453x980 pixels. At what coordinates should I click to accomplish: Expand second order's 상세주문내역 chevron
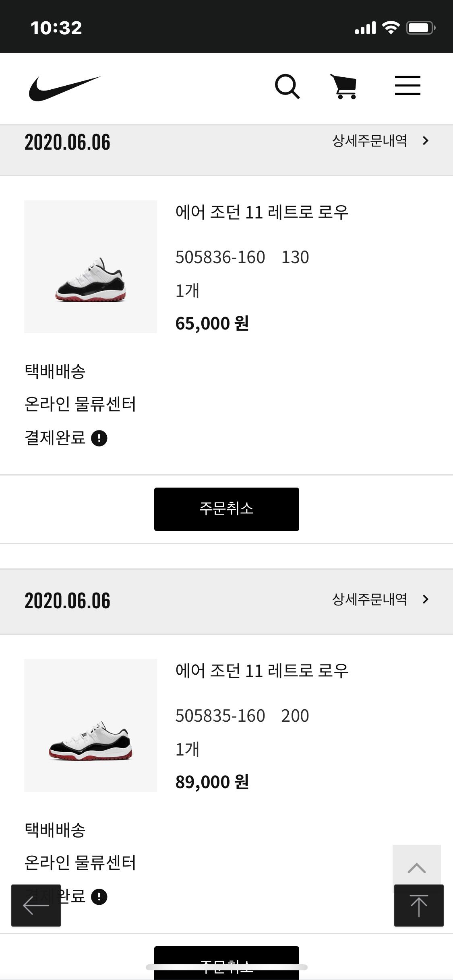click(426, 599)
